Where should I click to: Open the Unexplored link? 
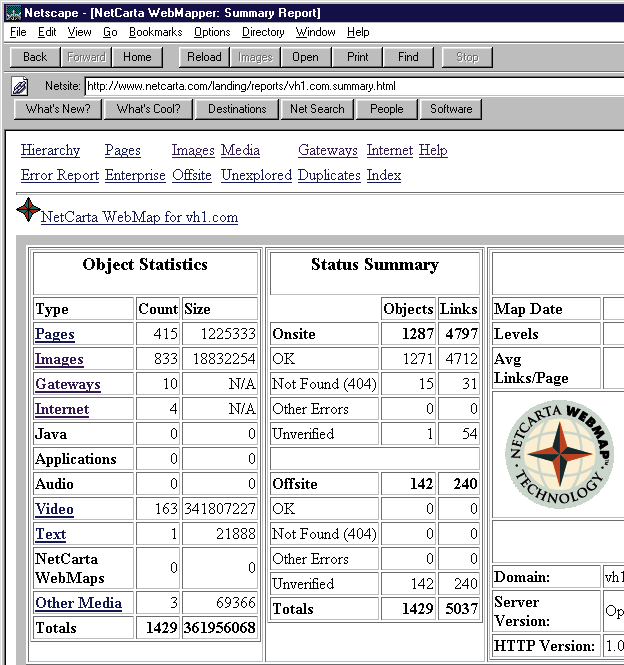coord(256,176)
